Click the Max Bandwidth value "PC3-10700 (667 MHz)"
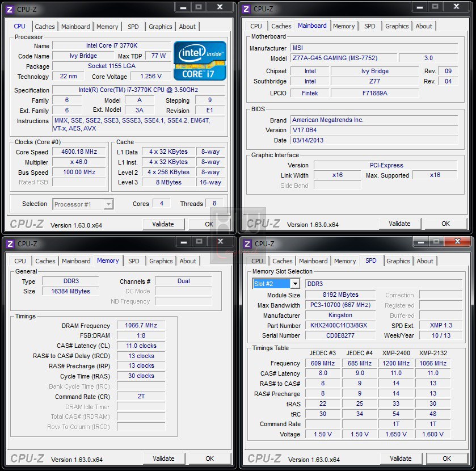 point(340,305)
